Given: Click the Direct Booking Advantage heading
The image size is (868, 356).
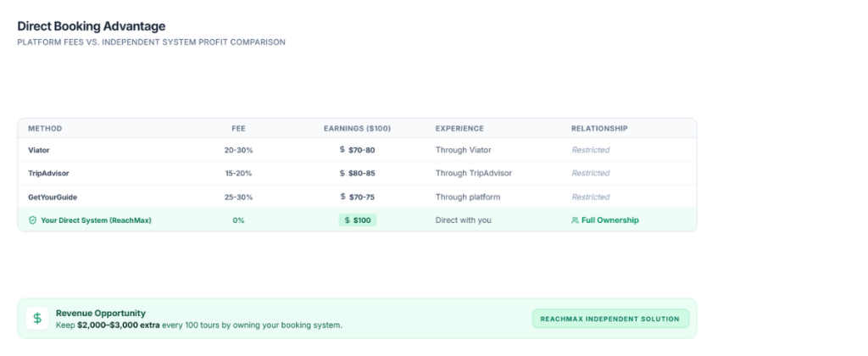Looking at the screenshot, I should 92,26.
